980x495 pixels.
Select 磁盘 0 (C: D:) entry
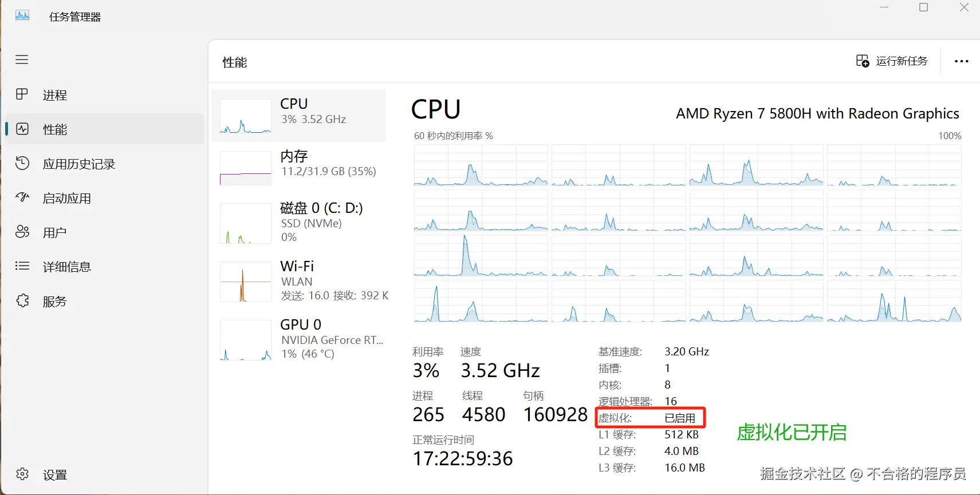click(299, 223)
